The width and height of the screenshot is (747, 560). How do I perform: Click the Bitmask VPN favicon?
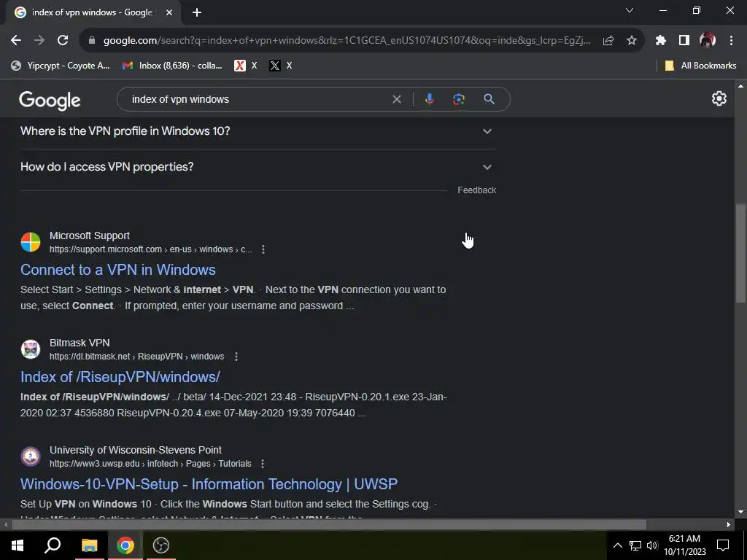(x=31, y=349)
